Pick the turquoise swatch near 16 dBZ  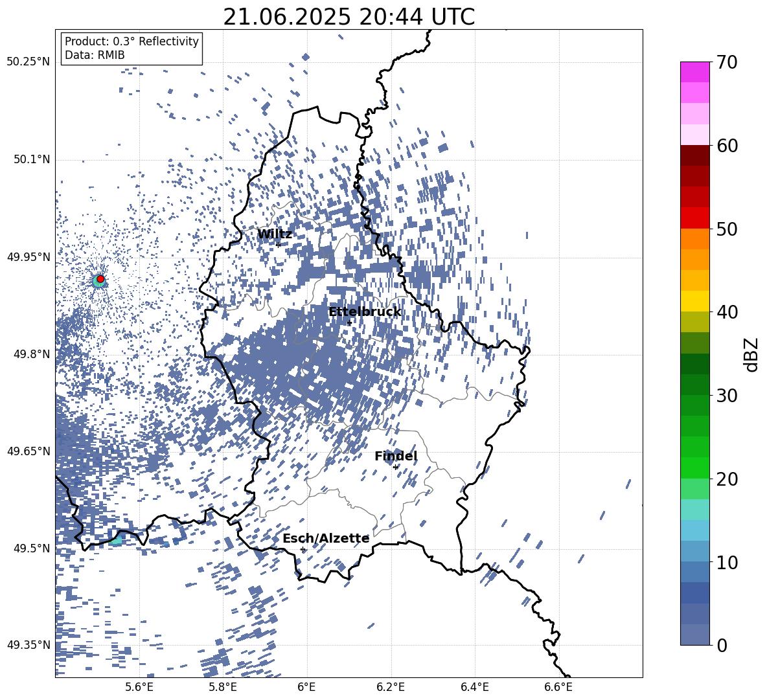tap(694, 510)
